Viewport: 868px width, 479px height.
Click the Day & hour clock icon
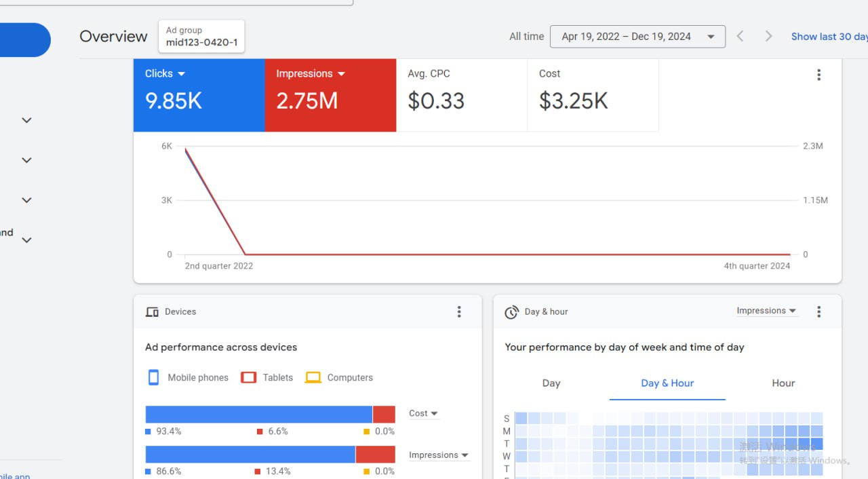[x=511, y=312]
